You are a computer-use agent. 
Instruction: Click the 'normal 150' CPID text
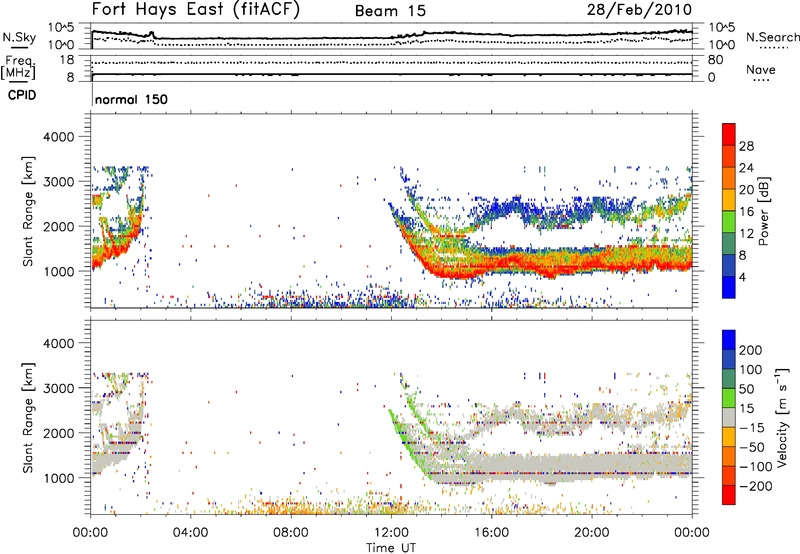(x=131, y=99)
